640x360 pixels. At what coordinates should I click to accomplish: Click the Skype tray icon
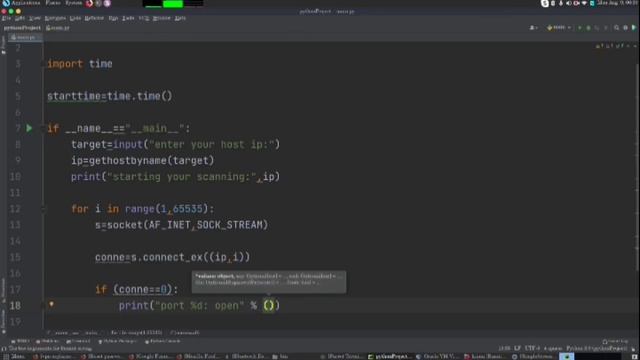(544, 3)
